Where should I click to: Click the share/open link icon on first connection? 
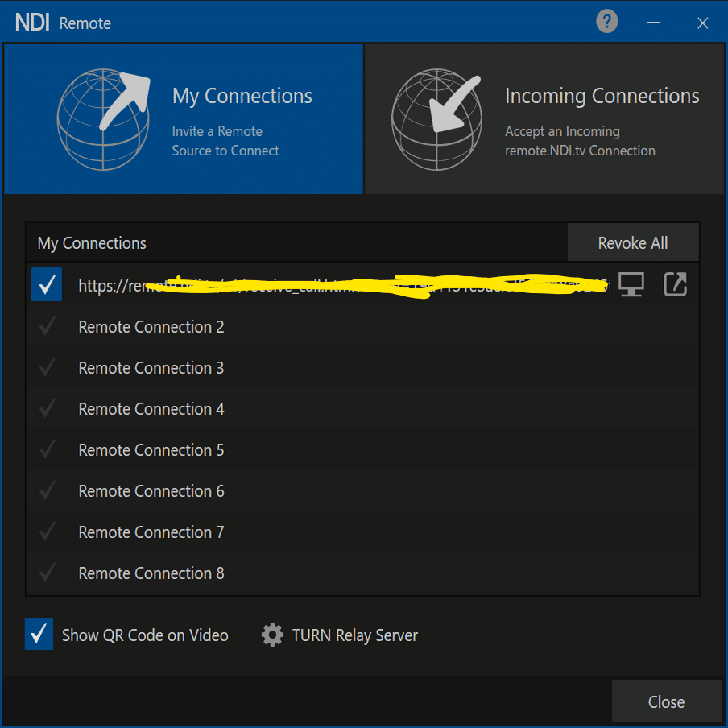(x=675, y=284)
